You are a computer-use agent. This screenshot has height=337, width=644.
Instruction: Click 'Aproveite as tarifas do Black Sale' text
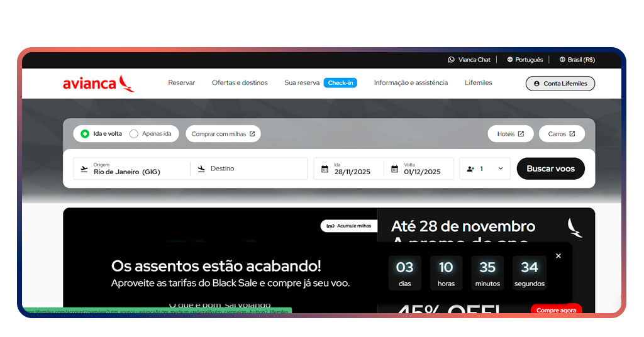point(230,283)
